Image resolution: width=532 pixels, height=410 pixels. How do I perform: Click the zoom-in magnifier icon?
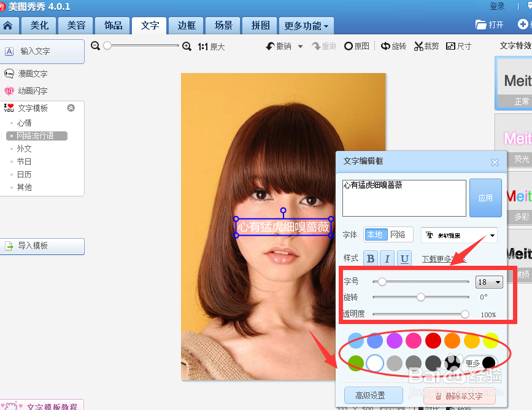click(x=187, y=46)
